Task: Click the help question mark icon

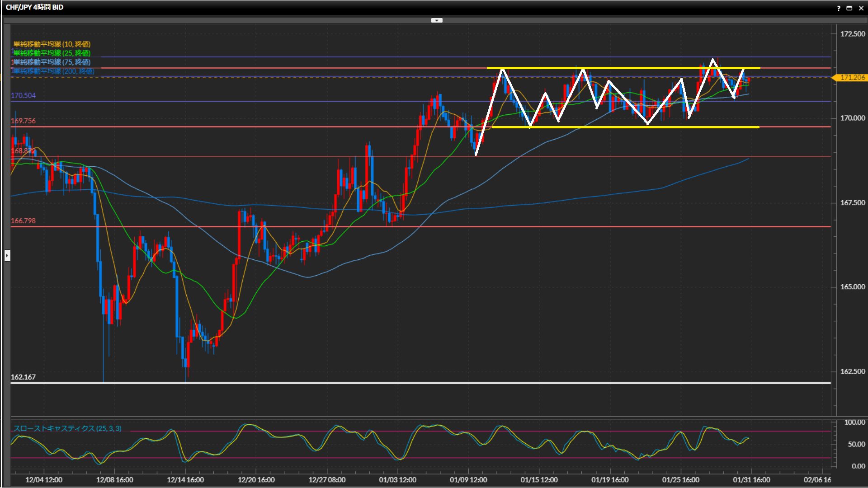Action: point(839,8)
